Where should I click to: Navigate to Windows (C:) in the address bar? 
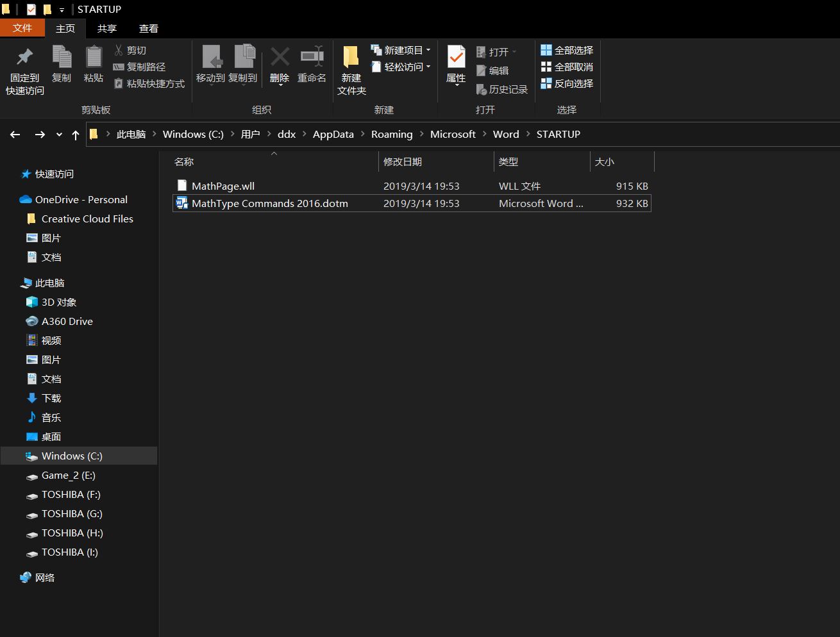(193, 135)
